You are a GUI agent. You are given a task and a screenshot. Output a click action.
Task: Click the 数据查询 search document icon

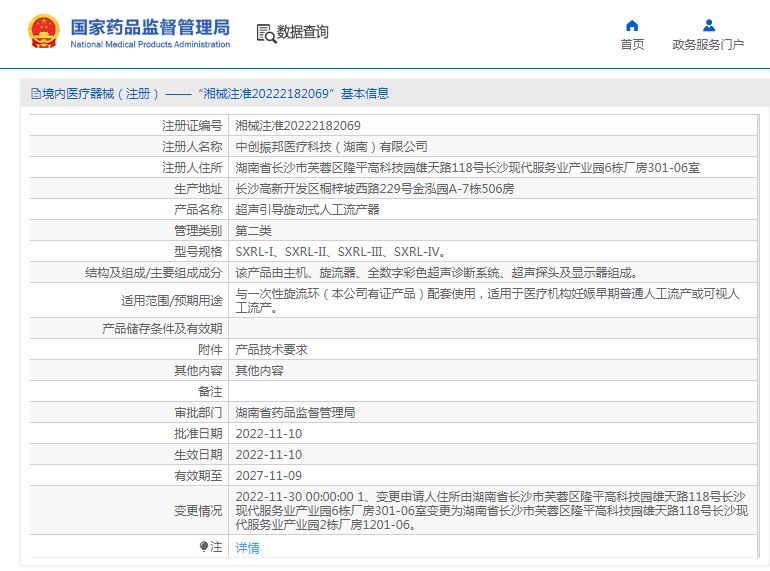[x=266, y=33]
